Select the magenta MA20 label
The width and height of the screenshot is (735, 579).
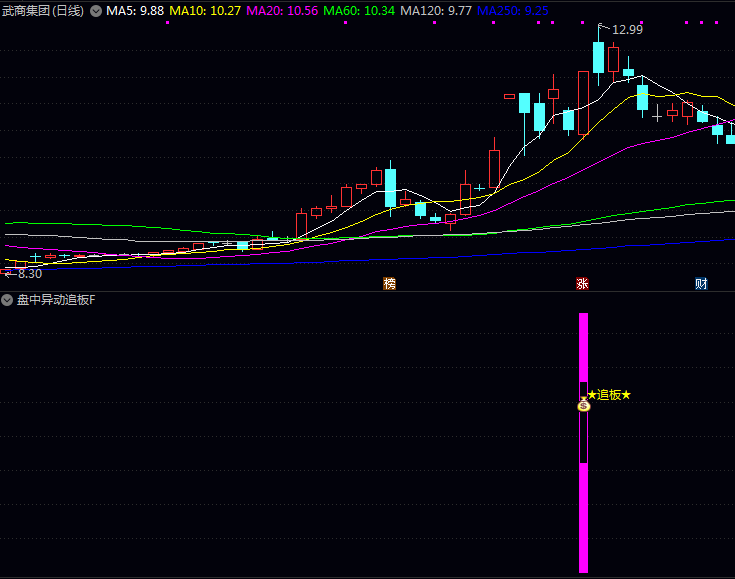281,11
